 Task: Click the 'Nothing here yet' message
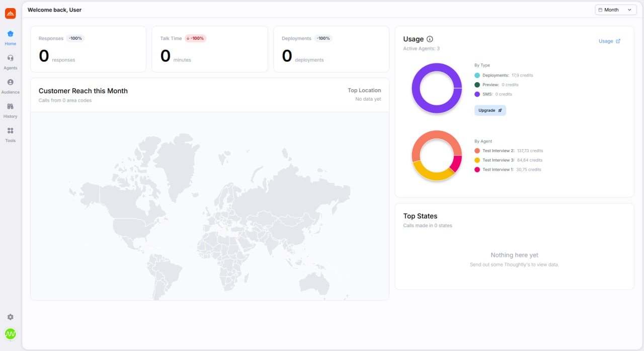click(x=514, y=255)
